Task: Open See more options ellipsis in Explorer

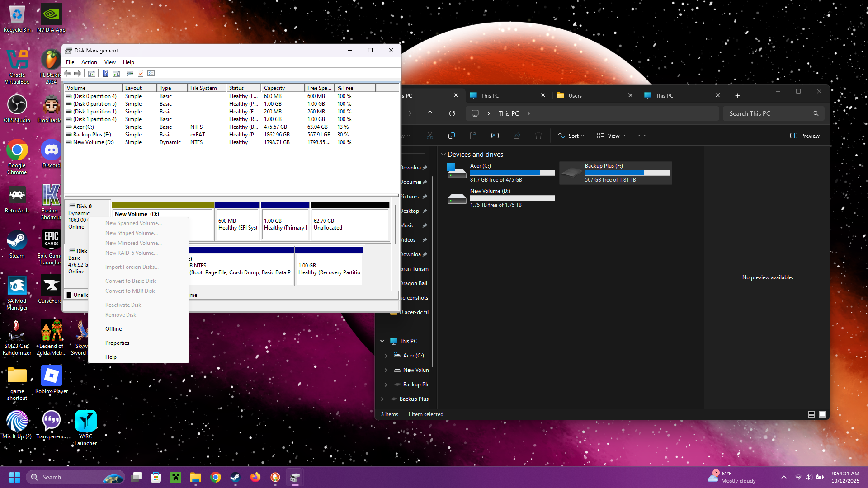Action: click(642, 136)
